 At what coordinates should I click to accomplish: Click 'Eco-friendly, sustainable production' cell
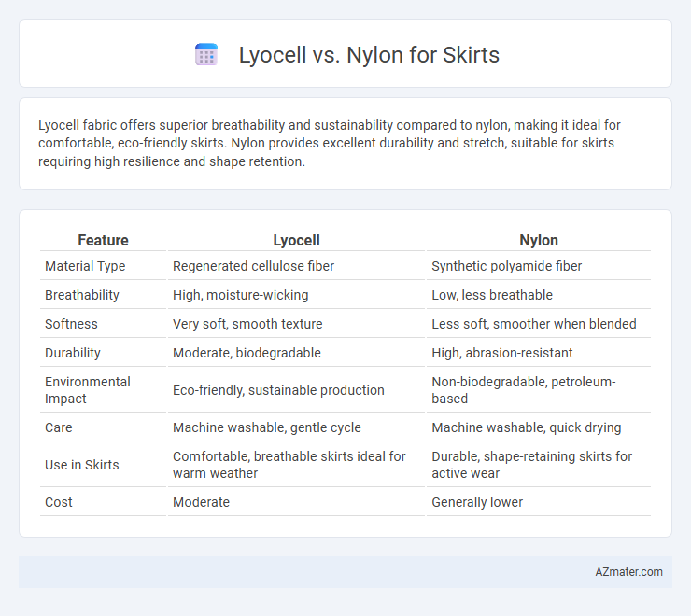coord(278,390)
